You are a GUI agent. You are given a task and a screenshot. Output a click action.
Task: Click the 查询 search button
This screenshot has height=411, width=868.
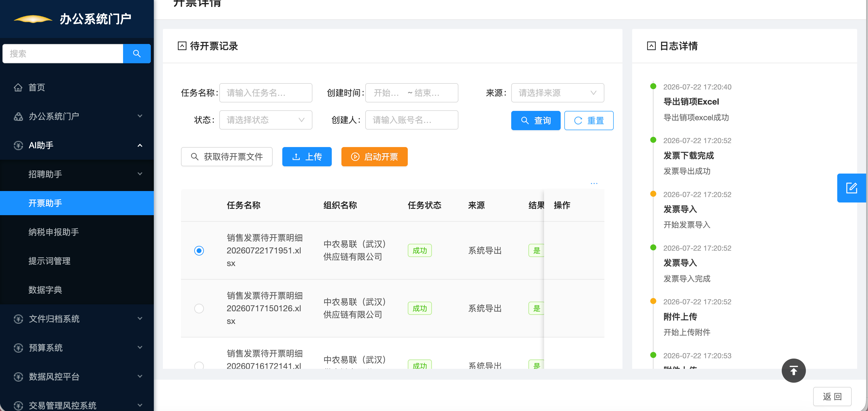(536, 121)
